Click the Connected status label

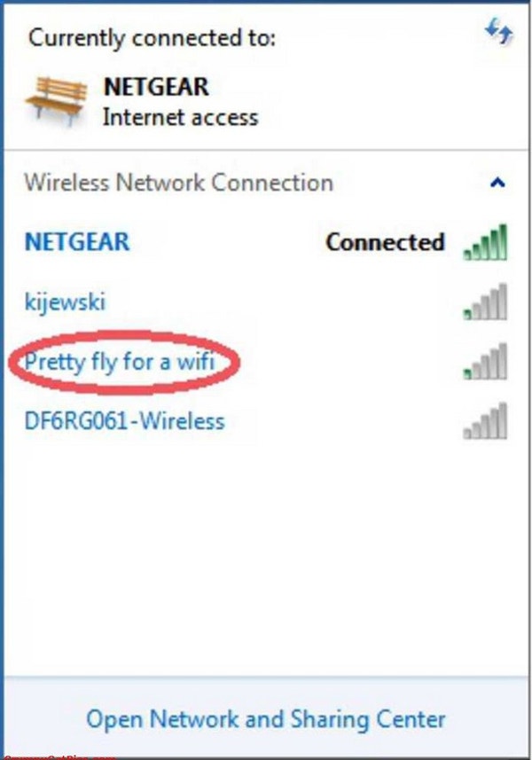(385, 242)
